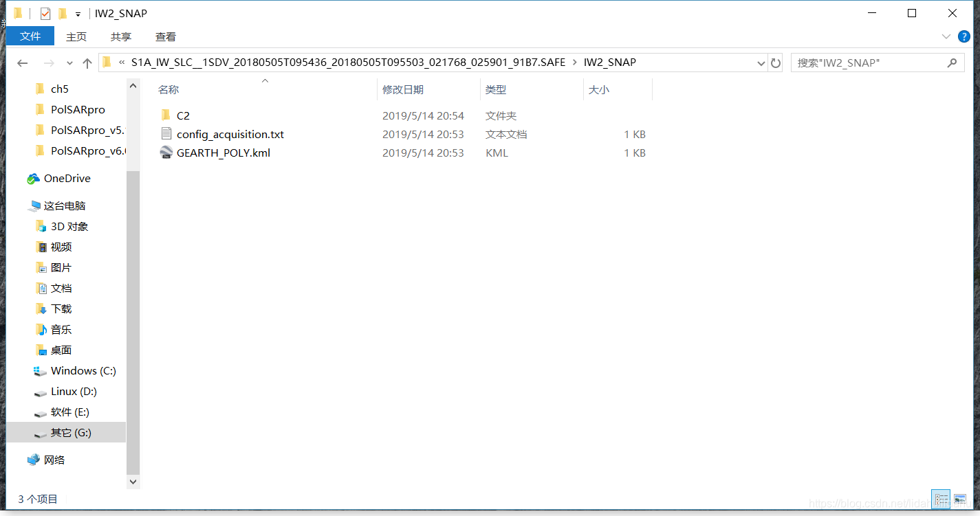Select the PolSARpro_v6 folder in sidebar
This screenshot has height=516, width=980.
click(x=89, y=151)
